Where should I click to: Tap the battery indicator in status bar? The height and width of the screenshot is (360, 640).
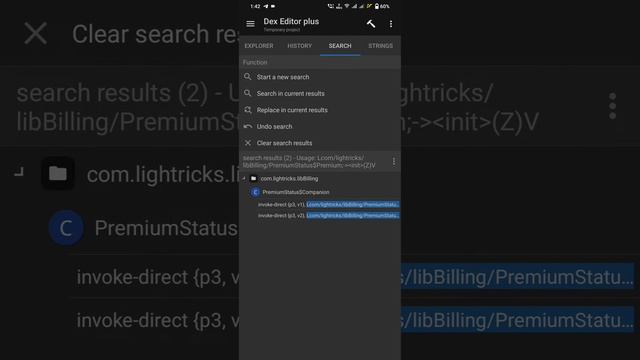(382, 6)
